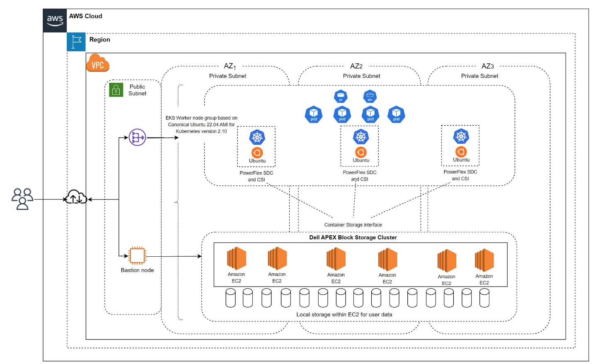Image resolution: width=593 pixels, height=364 pixels.
Task: Click the 'AZ1' heading
Action: pyautogui.click(x=230, y=66)
